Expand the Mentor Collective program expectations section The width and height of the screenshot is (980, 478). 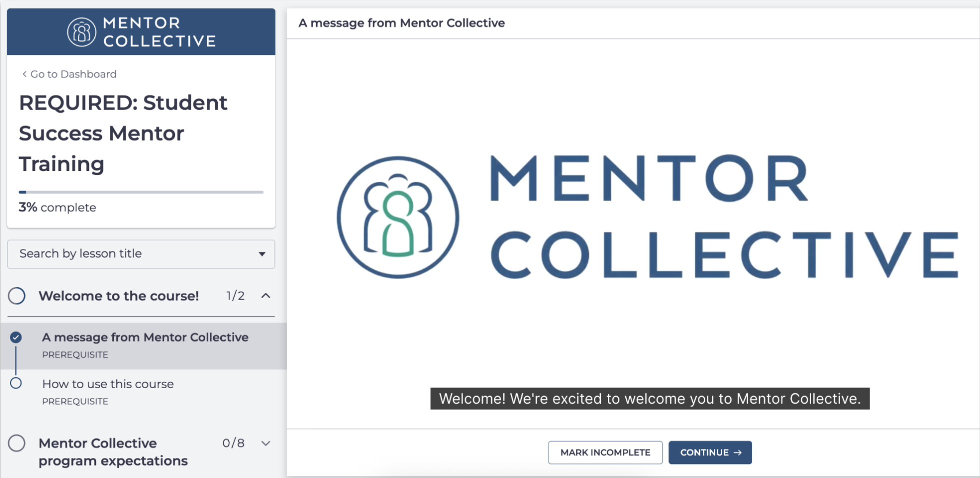pyautogui.click(x=266, y=443)
